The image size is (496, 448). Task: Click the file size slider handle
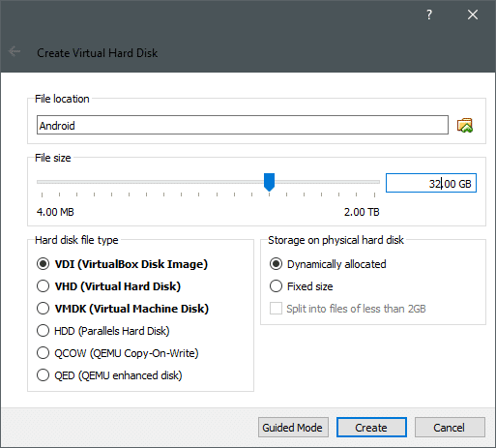(x=269, y=182)
